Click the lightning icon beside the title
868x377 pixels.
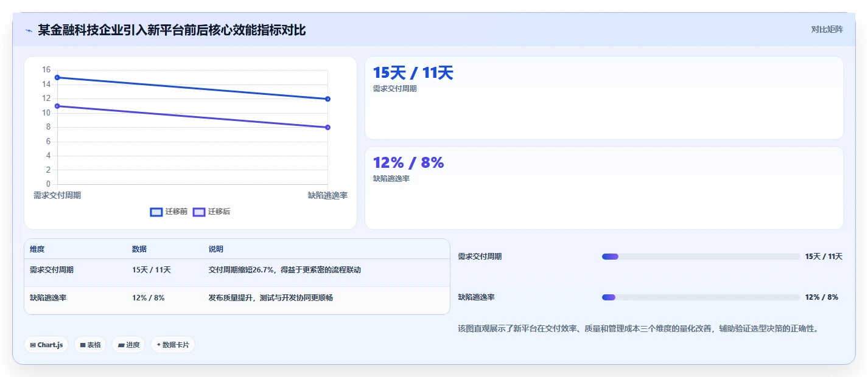point(29,30)
